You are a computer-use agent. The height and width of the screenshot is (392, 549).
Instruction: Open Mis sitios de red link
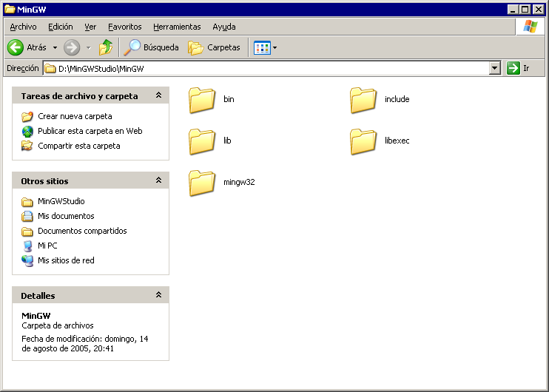tap(66, 260)
